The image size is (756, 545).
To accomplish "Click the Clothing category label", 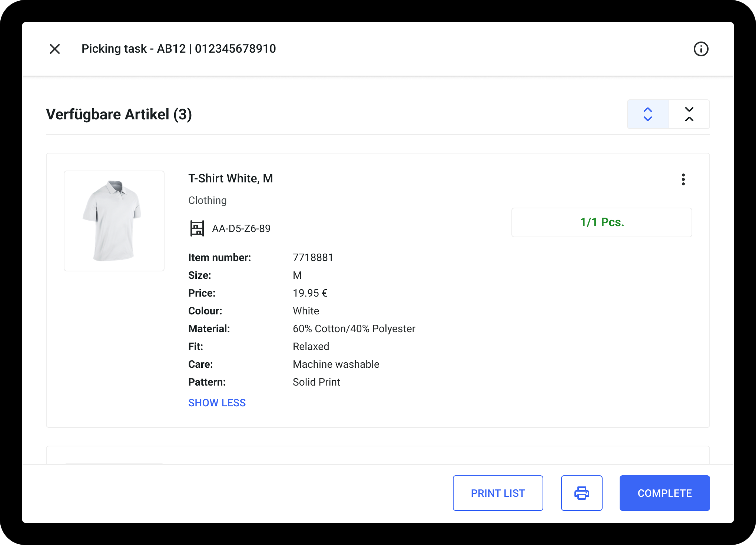I will (x=208, y=201).
